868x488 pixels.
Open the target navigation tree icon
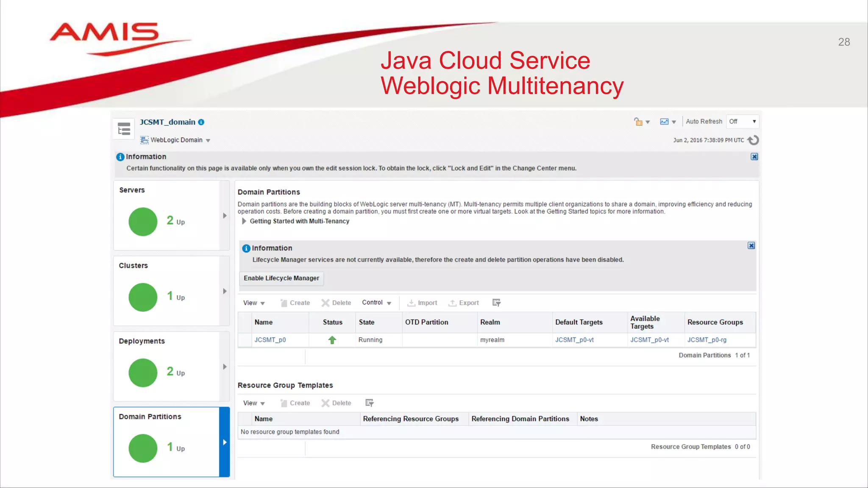tap(124, 129)
